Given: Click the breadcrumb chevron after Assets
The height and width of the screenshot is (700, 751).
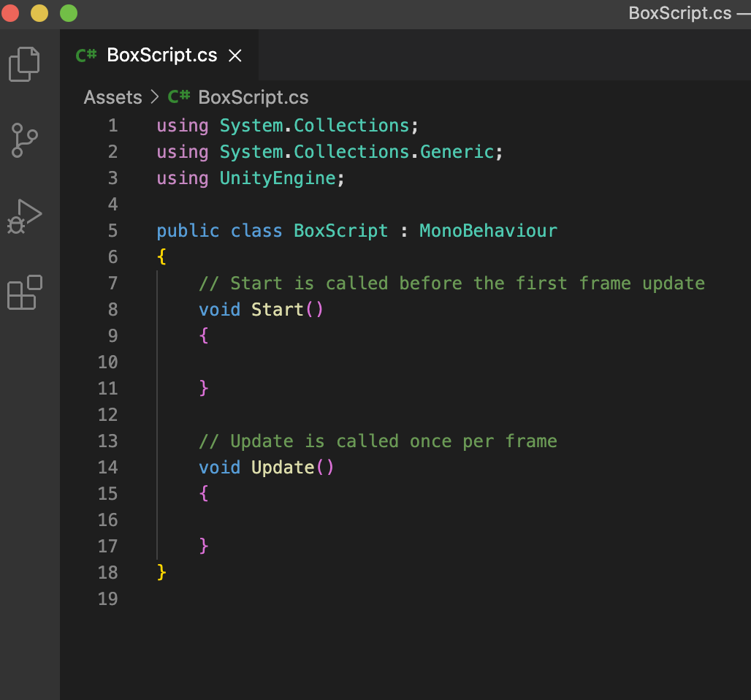Looking at the screenshot, I should (154, 97).
